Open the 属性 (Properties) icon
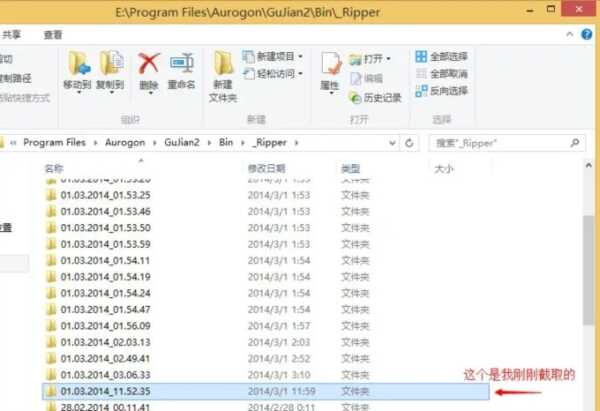Screen dimensions: 600x411 (330, 68)
